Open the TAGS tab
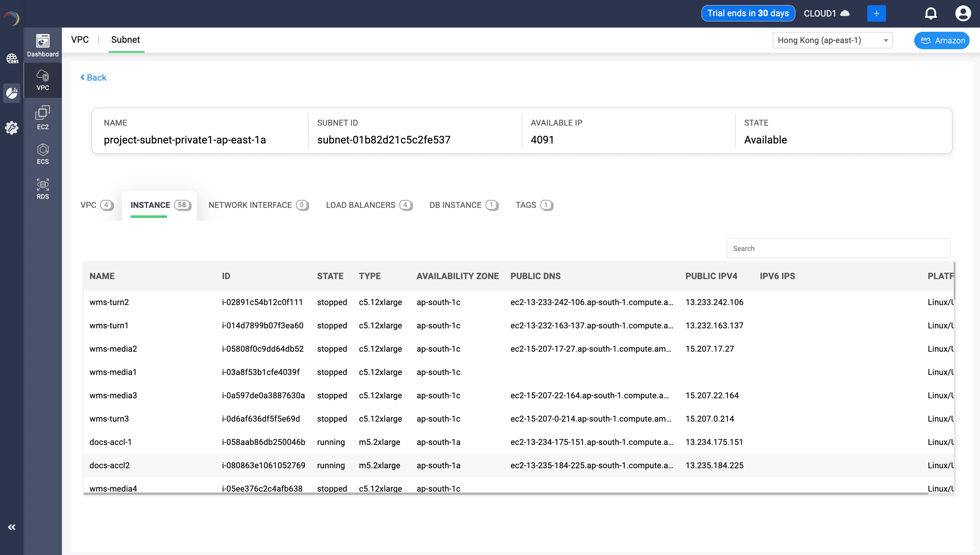This screenshot has width=980, height=555. click(x=533, y=205)
